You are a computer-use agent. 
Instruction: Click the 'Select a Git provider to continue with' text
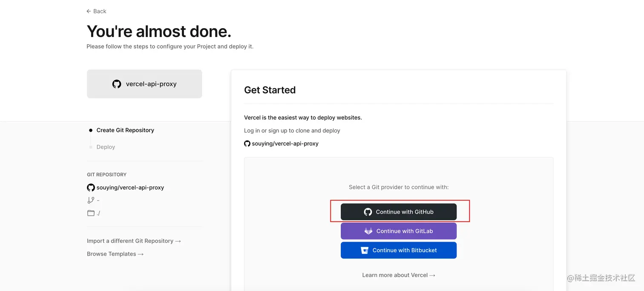(399, 187)
